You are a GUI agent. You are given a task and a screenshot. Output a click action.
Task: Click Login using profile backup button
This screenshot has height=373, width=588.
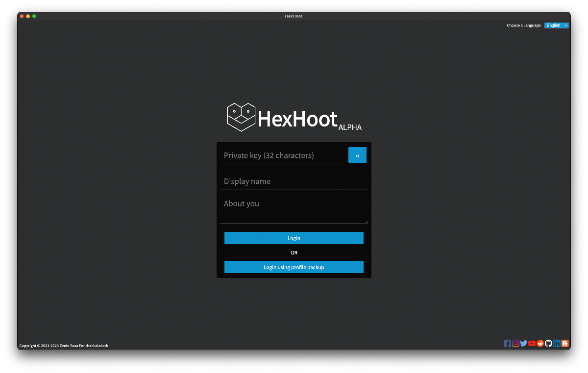[x=294, y=267]
